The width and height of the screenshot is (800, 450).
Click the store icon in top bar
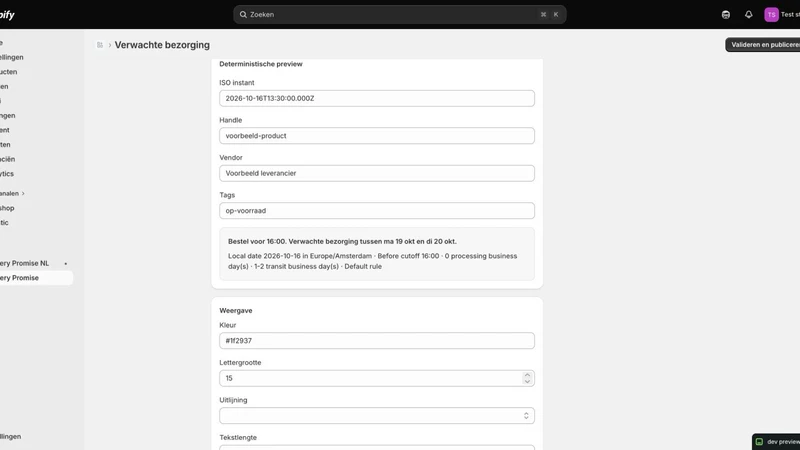click(726, 14)
